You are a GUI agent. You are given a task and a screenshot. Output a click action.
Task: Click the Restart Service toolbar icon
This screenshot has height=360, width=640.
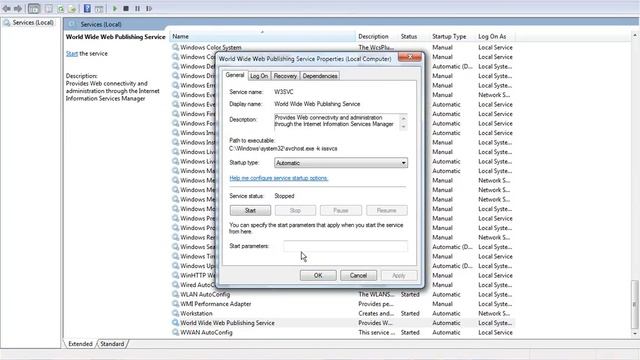(x=149, y=8)
